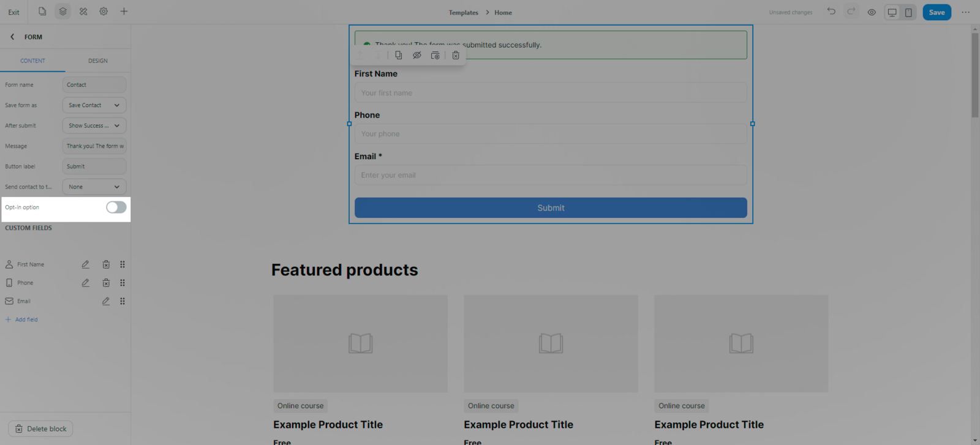Image resolution: width=980 pixels, height=445 pixels.
Task: Click the pages icon in top toolbar
Action: tap(42, 12)
